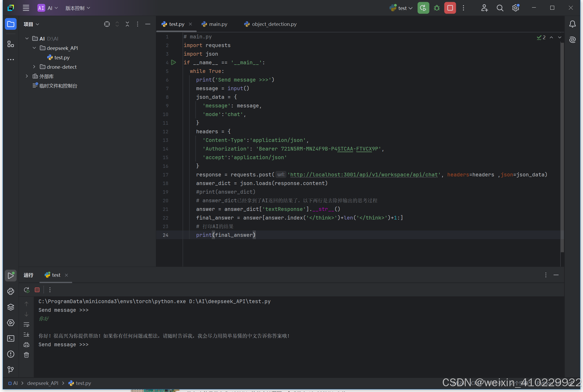
Task: Open the hamburger main menu
Action: point(26,8)
